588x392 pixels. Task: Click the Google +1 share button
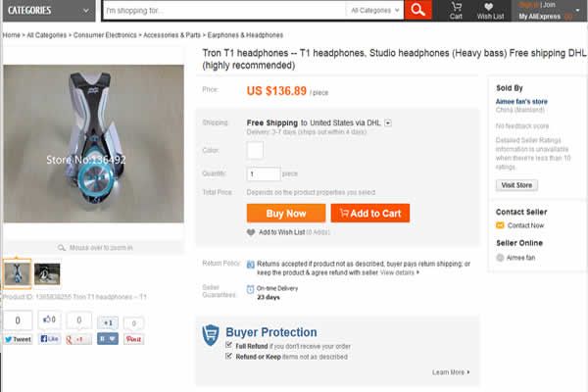tap(78, 339)
